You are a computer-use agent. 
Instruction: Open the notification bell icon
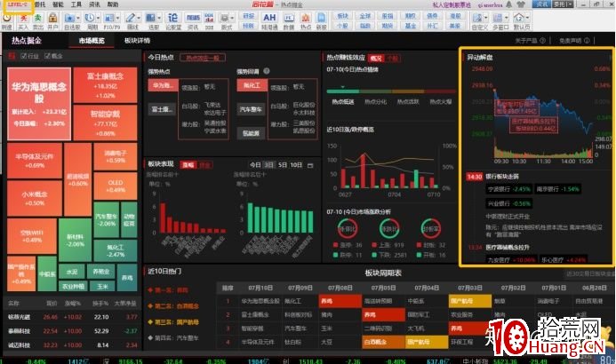pyautogui.click(x=509, y=4)
